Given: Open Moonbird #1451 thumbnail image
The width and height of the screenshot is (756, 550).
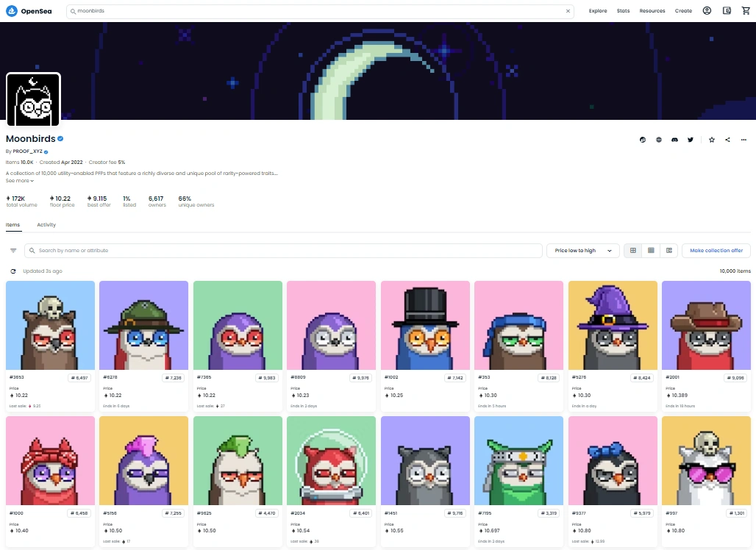Looking at the screenshot, I should pyautogui.click(x=425, y=461).
